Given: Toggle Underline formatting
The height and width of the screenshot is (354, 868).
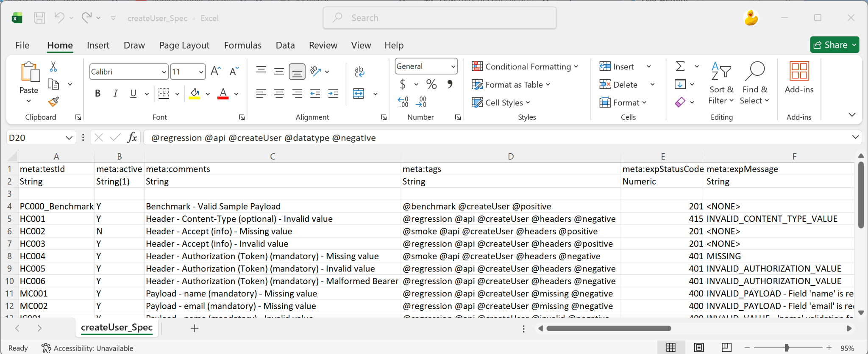Looking at the screenshot, I should 133,94.
